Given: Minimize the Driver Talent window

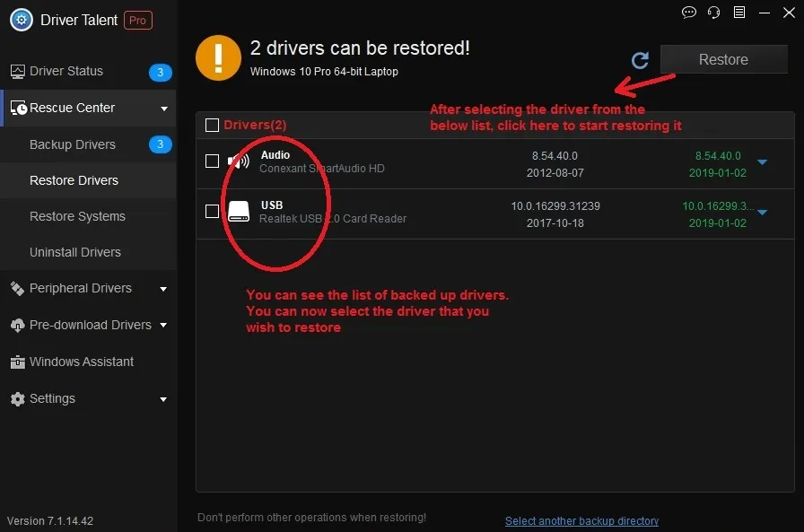Looking at the screenshot, I should pos(764,13).
